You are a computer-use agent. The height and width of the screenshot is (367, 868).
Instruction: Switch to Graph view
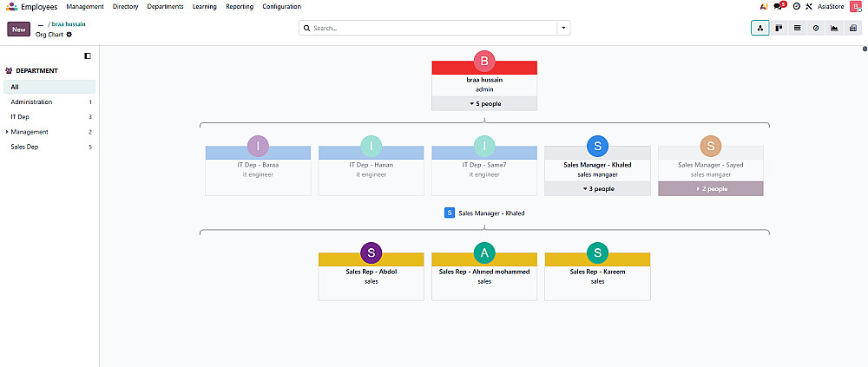click(834, 29)
